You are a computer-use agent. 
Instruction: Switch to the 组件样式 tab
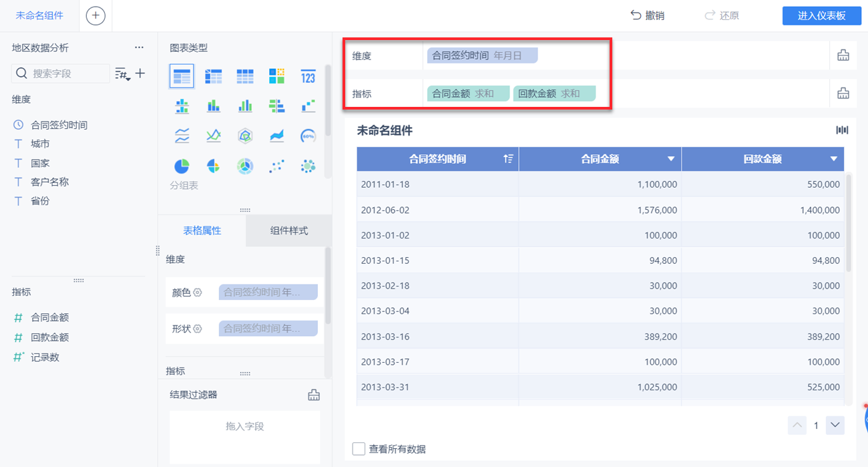289,230
